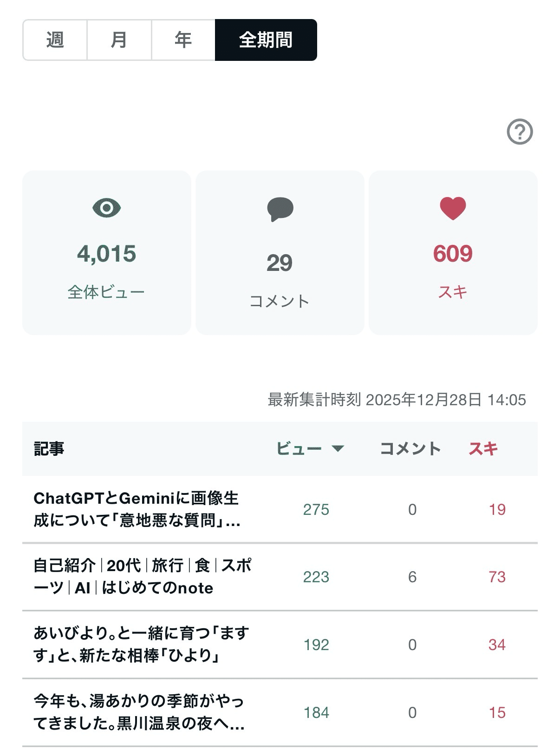This screenshot has width=560, height=750.
Task: Open the 黒川温泉 湯あかり article
Action: 138,712
